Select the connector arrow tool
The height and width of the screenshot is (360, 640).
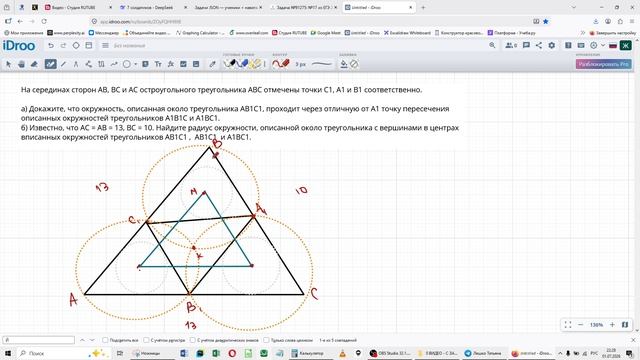114,64
